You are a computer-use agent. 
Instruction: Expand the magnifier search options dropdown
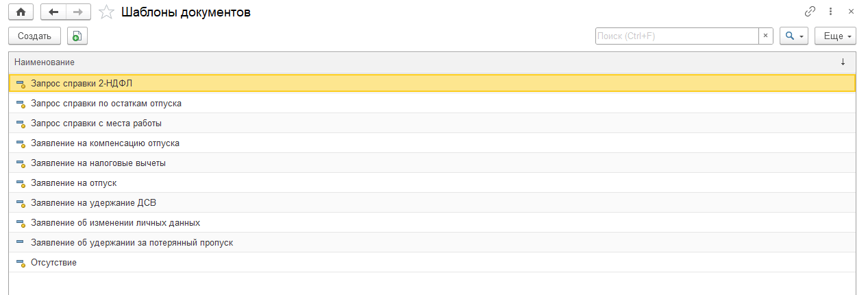(x=794, y=36)
